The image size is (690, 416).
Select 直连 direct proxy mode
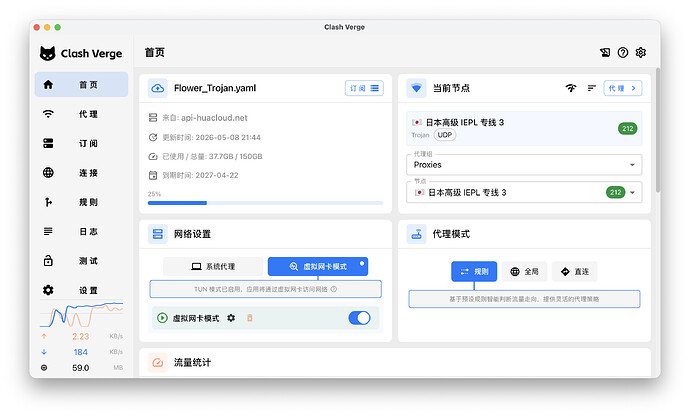tap(575, 272)
